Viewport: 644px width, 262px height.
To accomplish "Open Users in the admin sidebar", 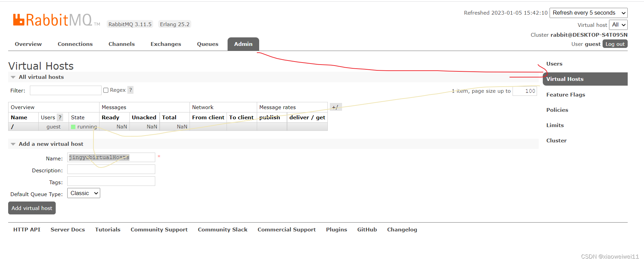I will point(554,64).
